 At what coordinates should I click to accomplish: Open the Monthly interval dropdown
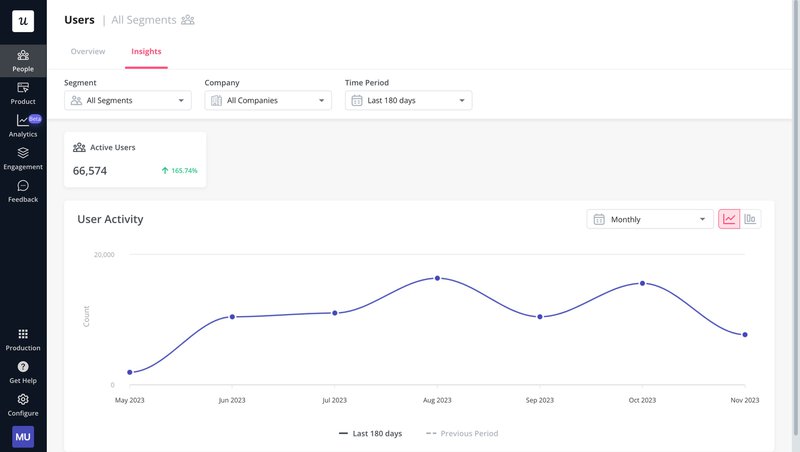[649, 219]
